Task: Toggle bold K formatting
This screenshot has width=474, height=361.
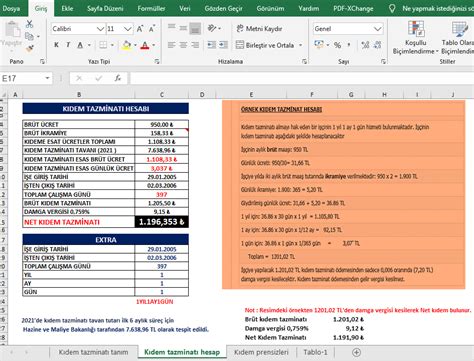Action: [x=57, y=45]
